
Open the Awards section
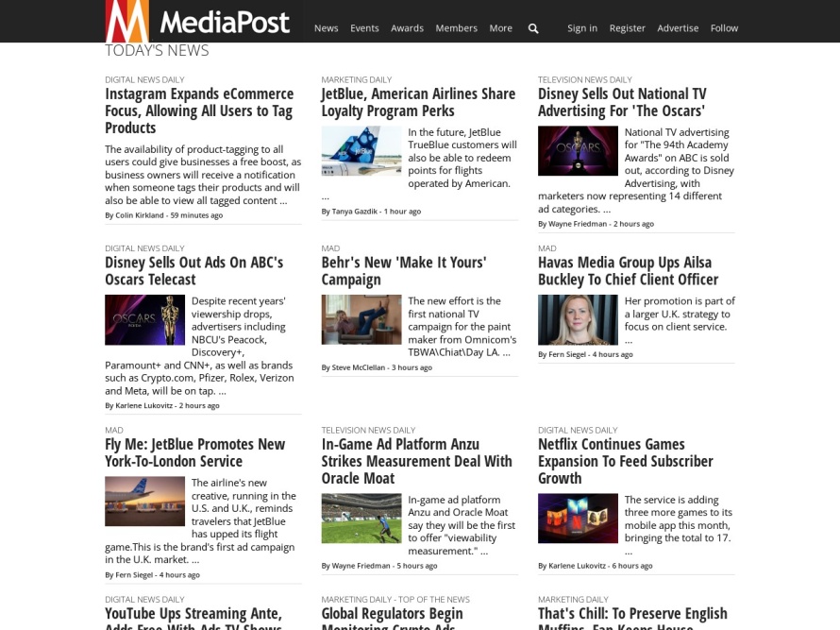[407, 28]
